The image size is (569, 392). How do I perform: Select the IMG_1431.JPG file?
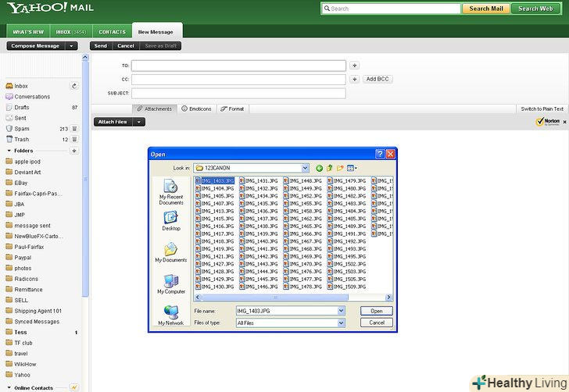[x=259, y=180]
